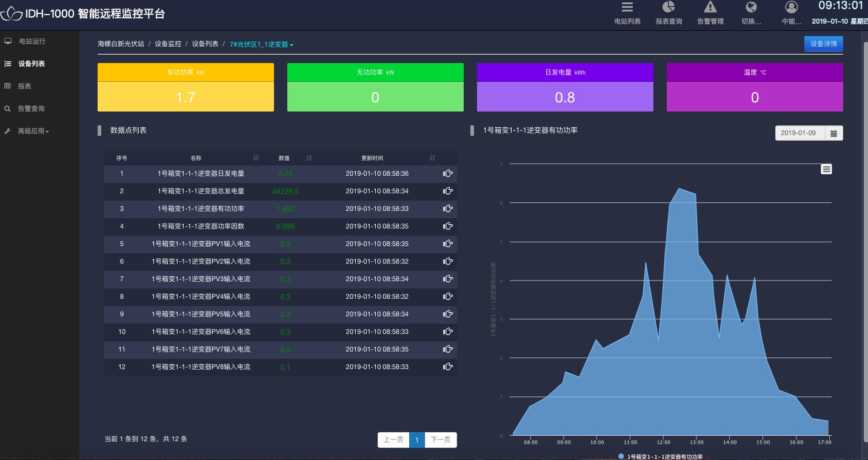Screen dimensions: 868x460
Task: Click hand pointer icon for 日发电量 row
Action: pyautogui.click(x=448, y=173)
